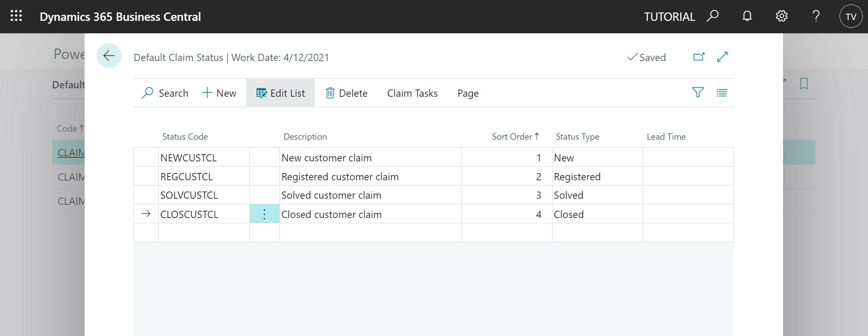Select the NEWCUSTCL status code cell
Viewport: 868px width, 336px height.
click(x=204, y=157)
